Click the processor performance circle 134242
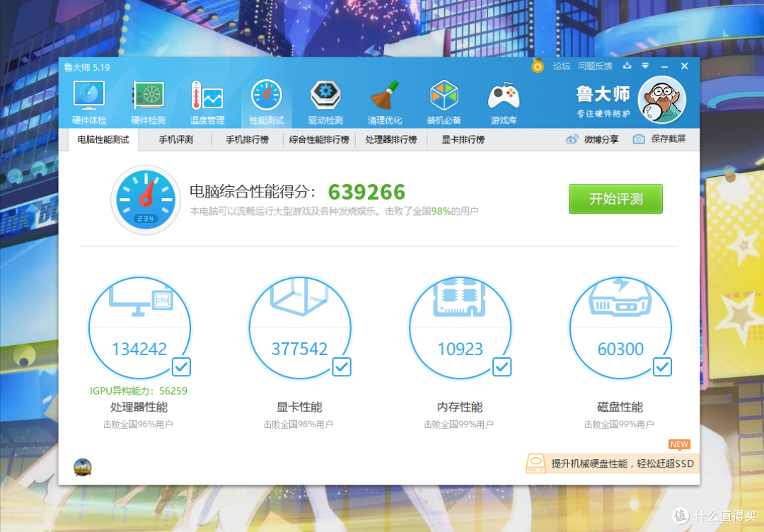764x532 pixels. click(140, 328)
